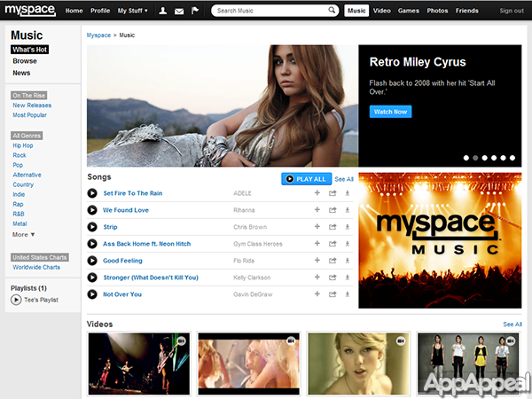Screen dimensions: 532x399
Task: Add Strip to playlist with plus icon
Action: [x=317, y=226]
